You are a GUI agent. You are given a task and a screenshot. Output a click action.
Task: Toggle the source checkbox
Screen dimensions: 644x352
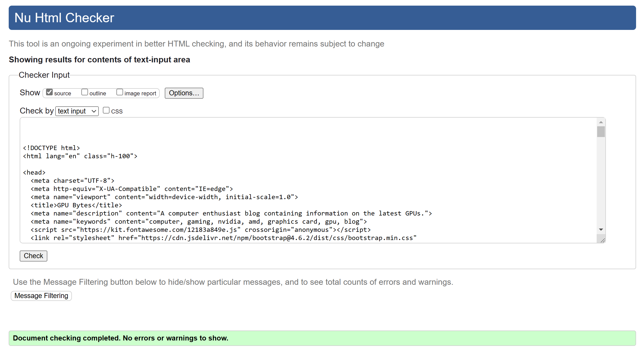[49, 92]
